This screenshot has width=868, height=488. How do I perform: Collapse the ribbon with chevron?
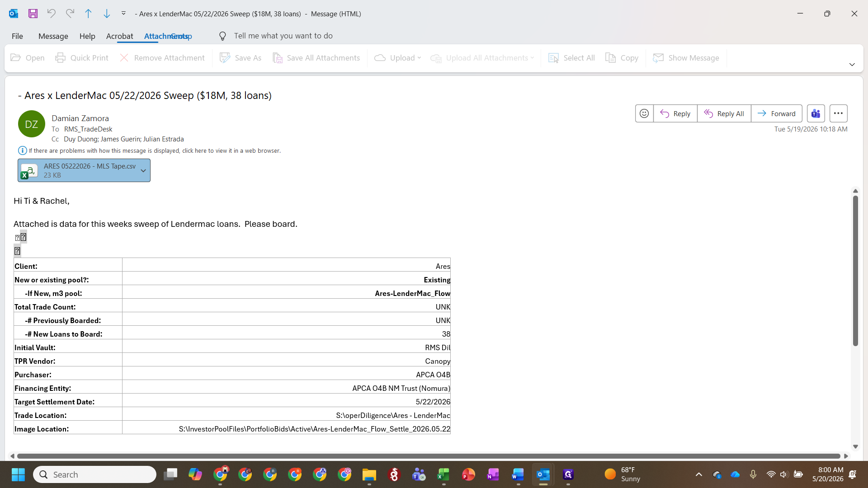(x=852, y=65)
